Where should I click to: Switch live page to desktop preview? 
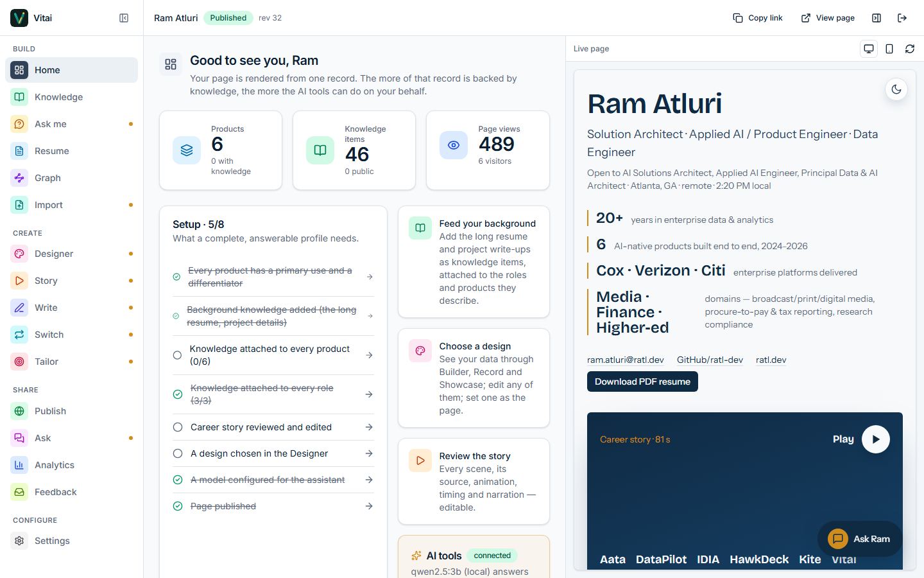[x=869, y=49]
